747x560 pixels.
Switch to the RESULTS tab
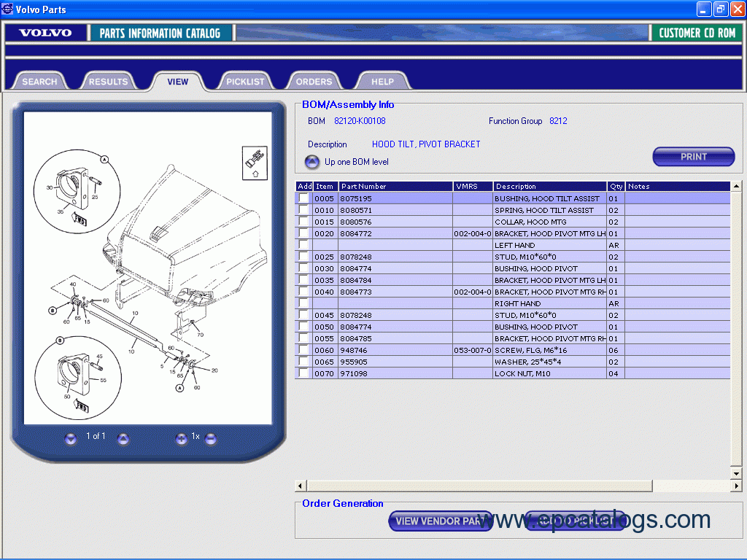[x=108, y=82]
